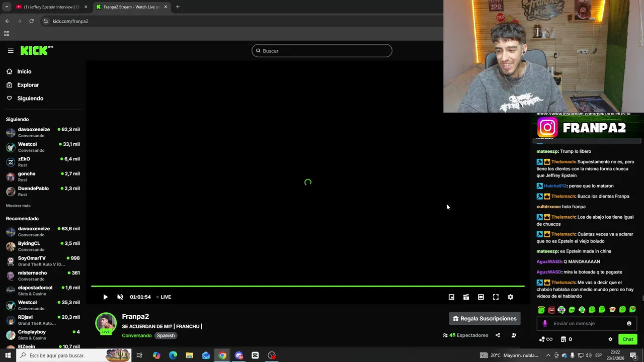This screenshot has height=362, width=644.
Task: Click the Buscar search field
Action: 322,51
